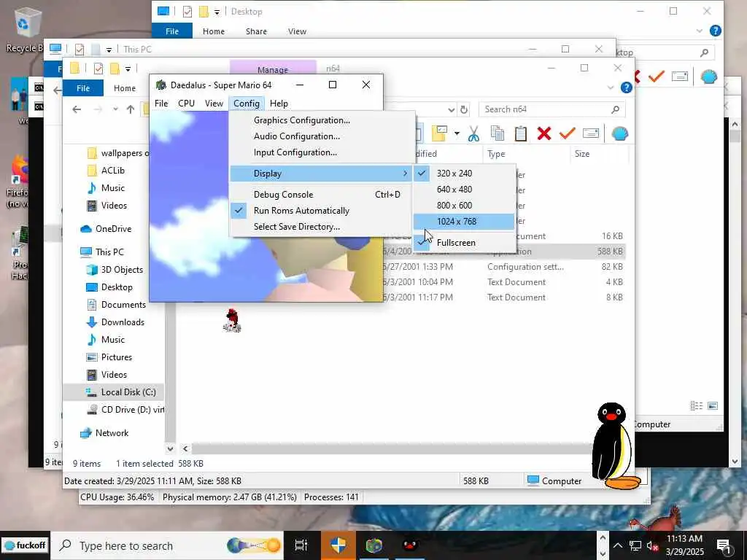Screen dimensions: 747x560
Task: Select OneDrive in navigation pane
Action: point(113,228)
